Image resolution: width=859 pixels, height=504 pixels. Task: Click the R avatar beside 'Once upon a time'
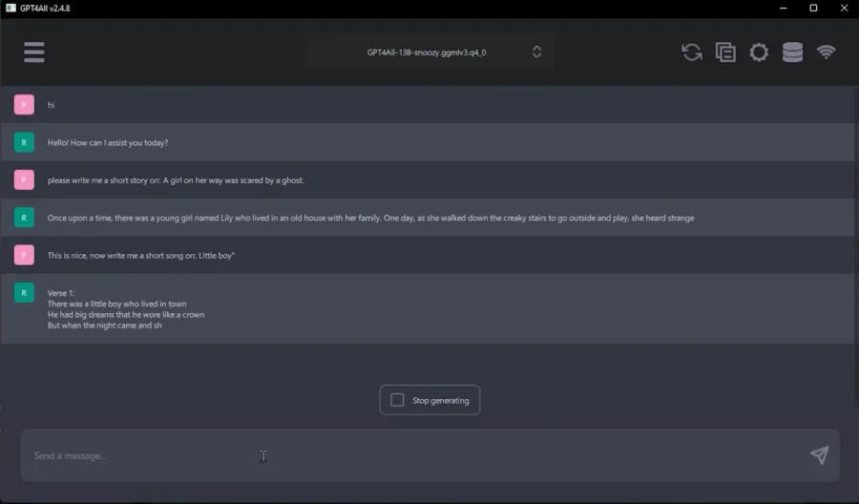pos(24,218)
